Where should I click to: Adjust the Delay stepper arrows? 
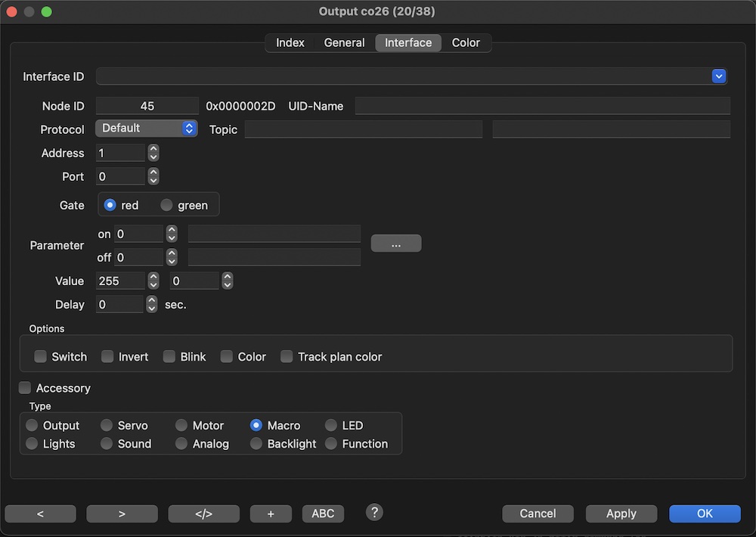152,304
